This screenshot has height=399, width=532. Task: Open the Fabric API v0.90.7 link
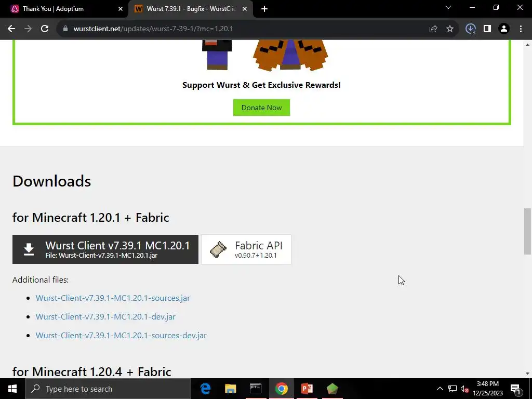point(246,249)
